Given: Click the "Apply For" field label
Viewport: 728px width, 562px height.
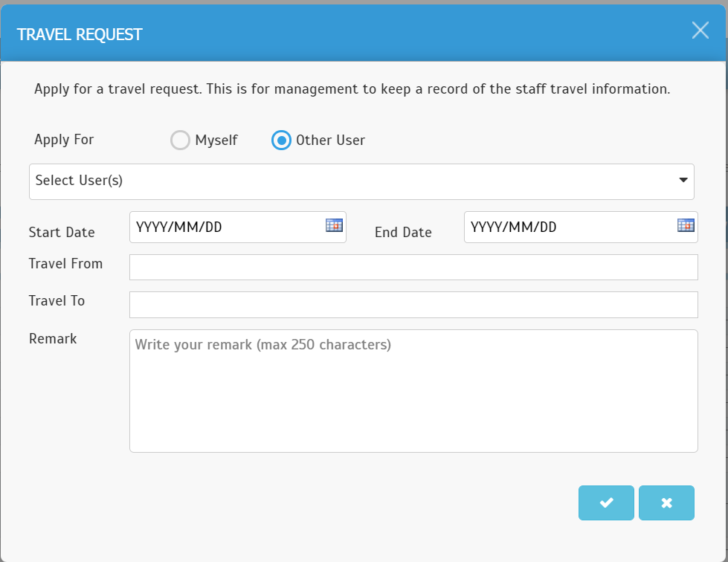Looking at the screenshot, I should 64,140.
